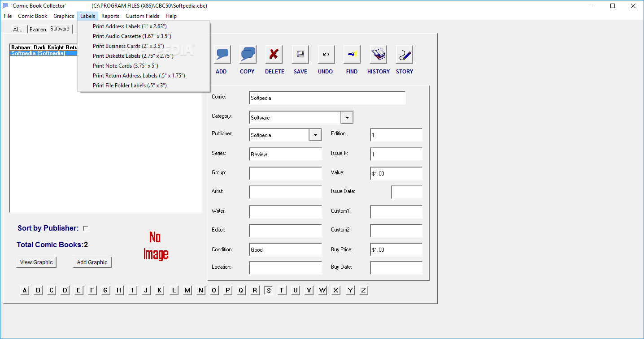This screenshot has width=644, height=339.
Task: Choose Print Return Address Labels entry
Action: coord(144,76)
